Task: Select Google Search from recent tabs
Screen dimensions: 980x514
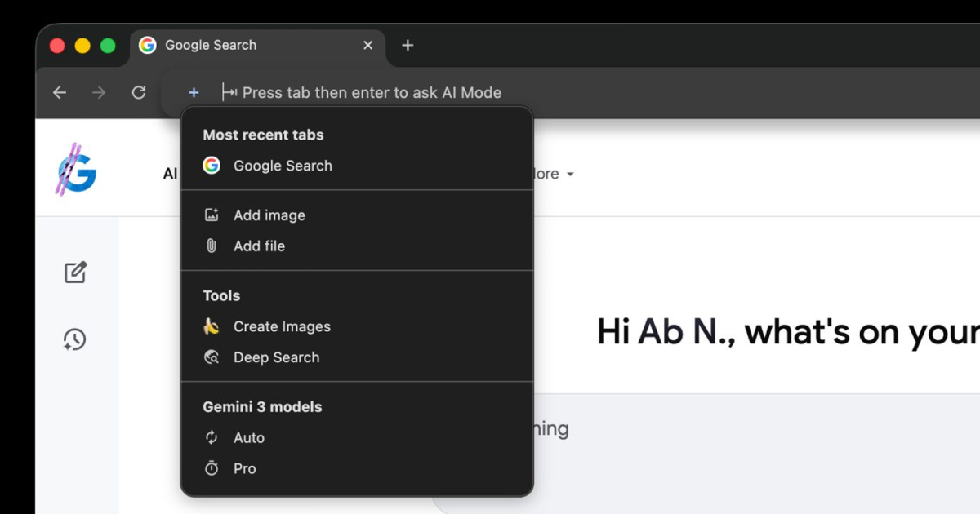Action: 283,166
